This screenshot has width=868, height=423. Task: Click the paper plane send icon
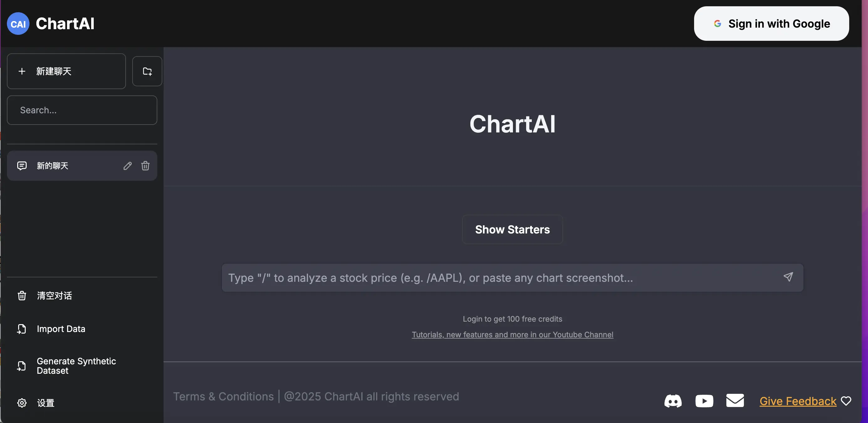(788, 277)
